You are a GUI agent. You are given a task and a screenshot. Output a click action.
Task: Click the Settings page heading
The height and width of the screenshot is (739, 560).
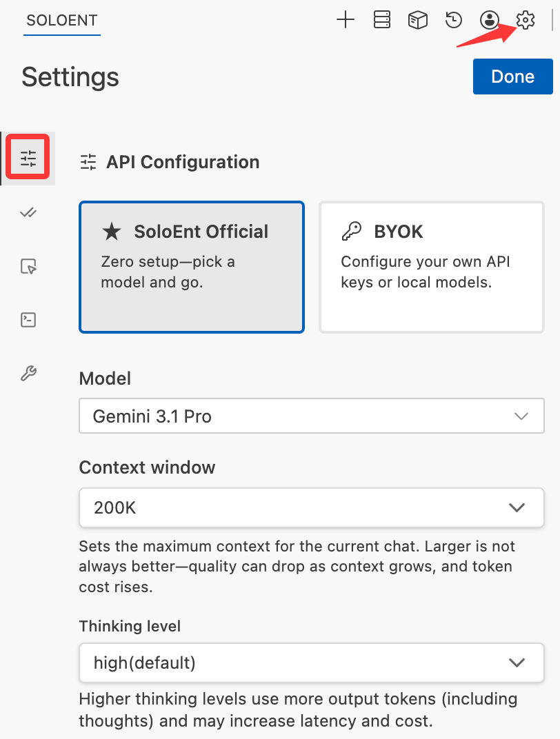tap(70, 77)
